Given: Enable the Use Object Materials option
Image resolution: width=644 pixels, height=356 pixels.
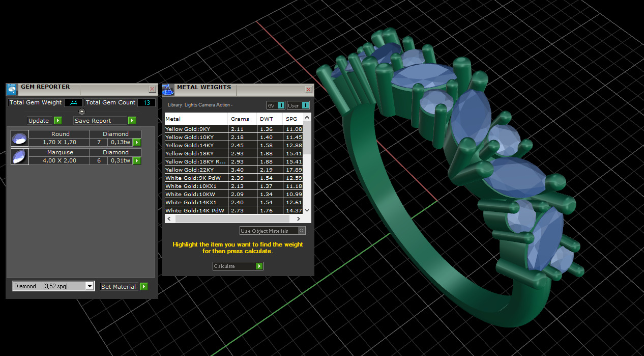Looking at the screenshot, I should coord(273,231).
